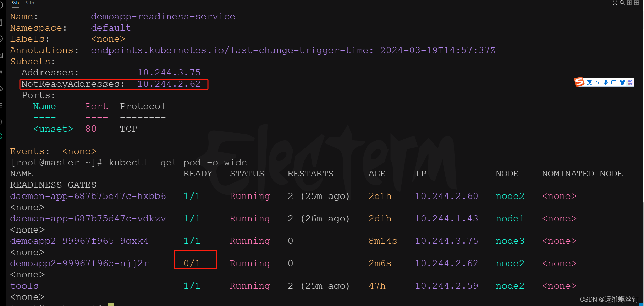
Task: Toggle Sogou punctuation mode
Action: 597,82
